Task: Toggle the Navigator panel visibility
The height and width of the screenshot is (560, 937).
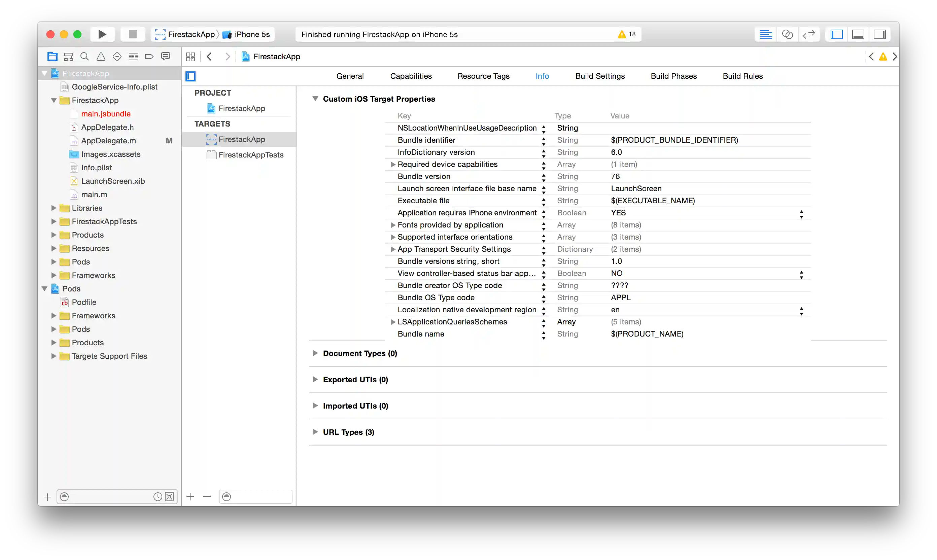Action: pyautogui.click(x=836, y=34)
